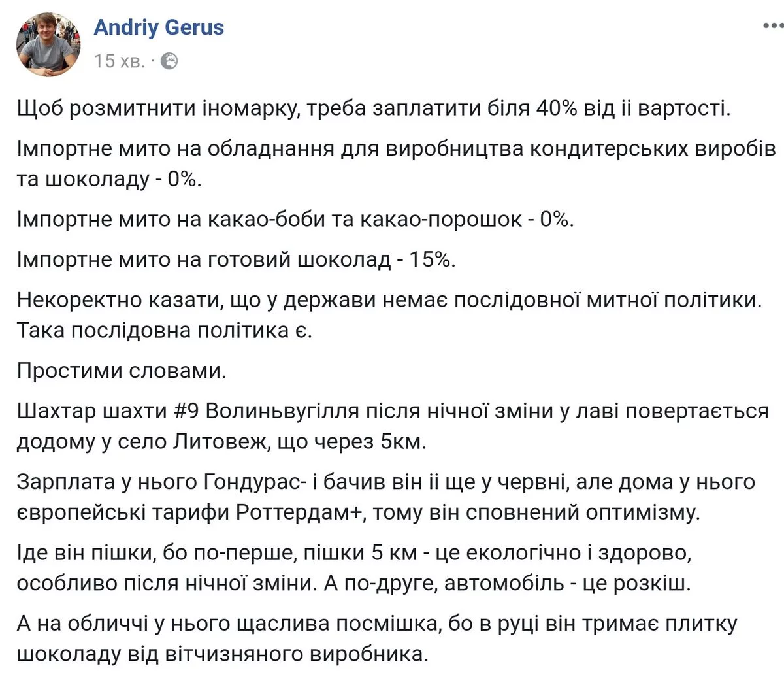Viewport: 784px width, 683px height.
Task: Click the paragraph starting "А на обличчі"
Action: click(x=376, y=624)
